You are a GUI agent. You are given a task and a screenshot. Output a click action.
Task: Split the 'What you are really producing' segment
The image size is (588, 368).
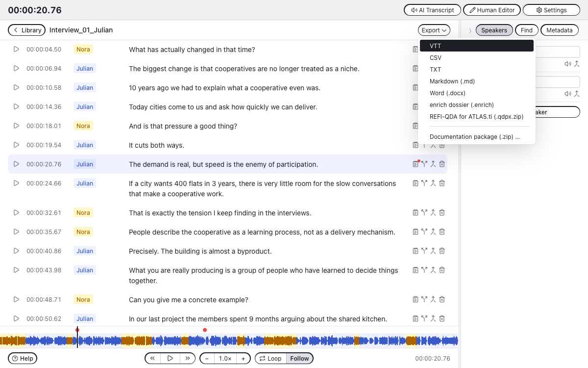(424, 270)
